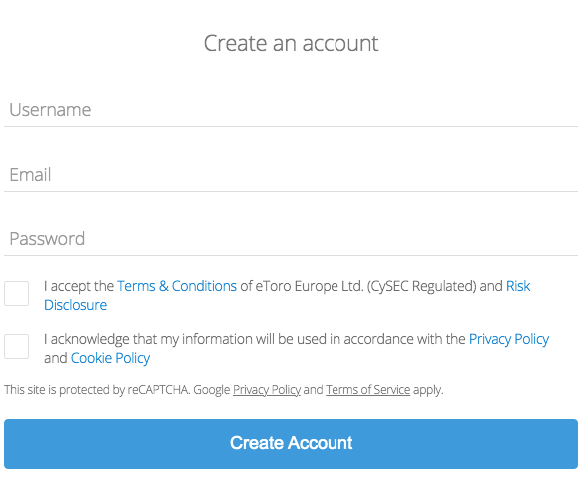Click 'I accept the' label text
The width and height of the screenshot is (582, 477).
(79, 286)
